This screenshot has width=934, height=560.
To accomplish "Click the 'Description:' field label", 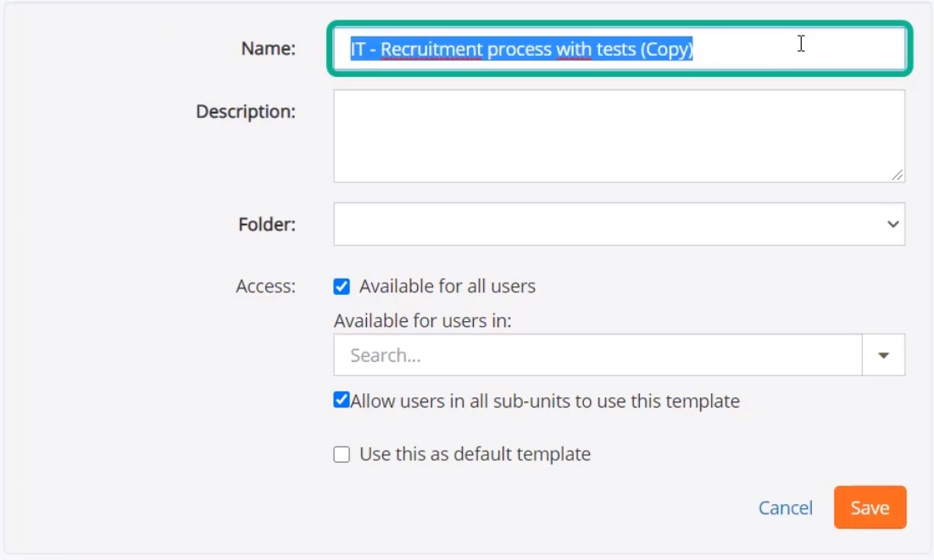I will click(246, 111).
